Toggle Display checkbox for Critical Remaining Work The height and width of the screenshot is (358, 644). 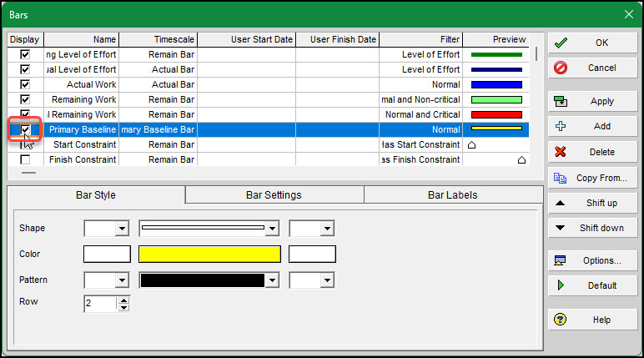[25, 113]
